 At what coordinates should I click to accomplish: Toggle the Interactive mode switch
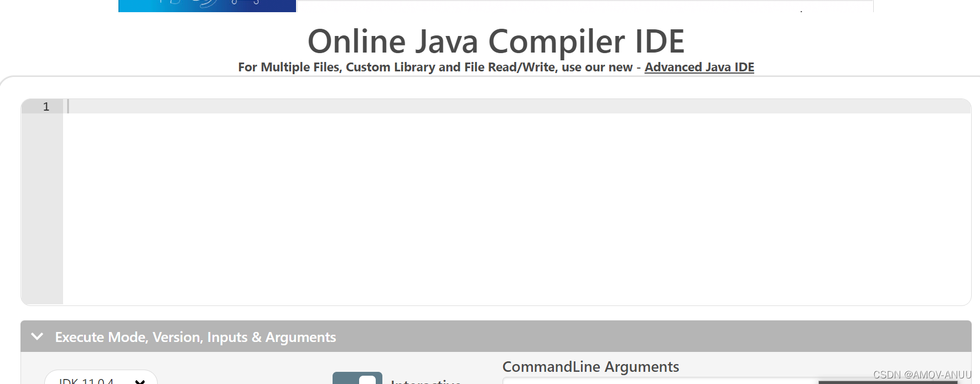point(357,378)
